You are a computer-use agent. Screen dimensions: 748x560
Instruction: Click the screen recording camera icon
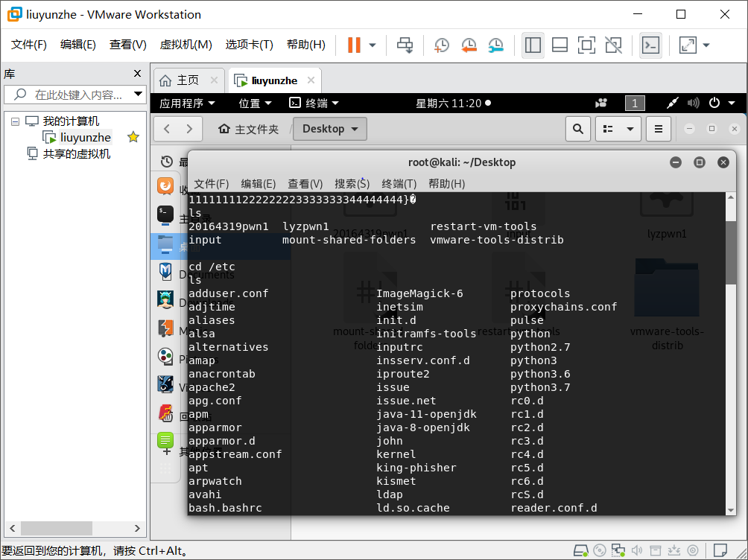pos(601,103)
